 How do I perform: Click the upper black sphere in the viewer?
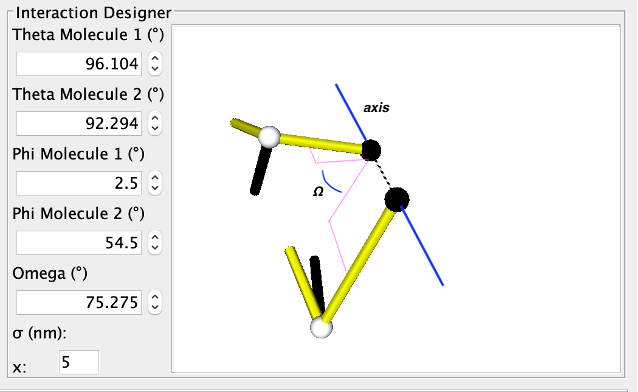click(371, 150)
